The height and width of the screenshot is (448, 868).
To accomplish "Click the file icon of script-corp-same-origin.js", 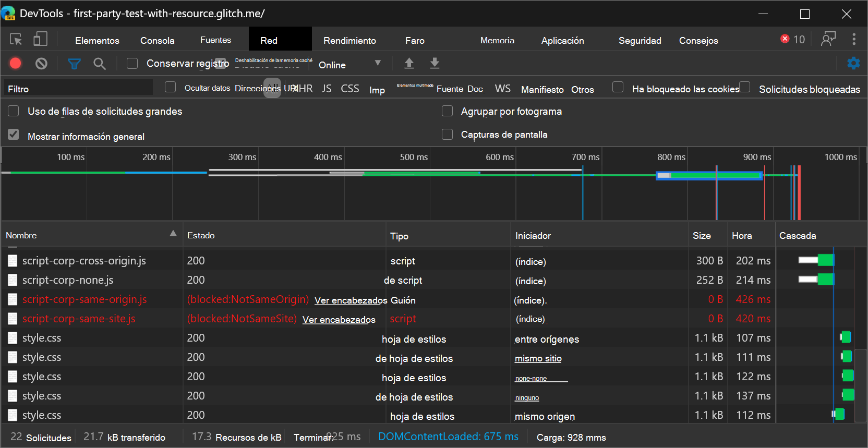I will pos(13,299).
